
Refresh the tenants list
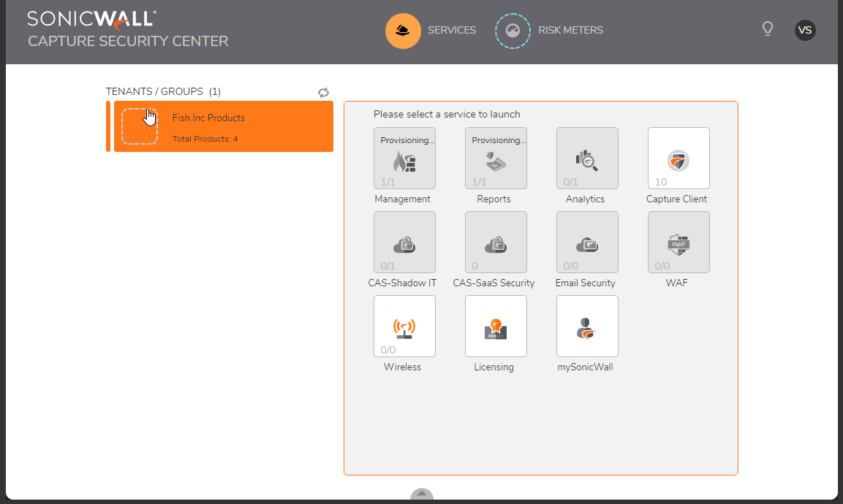click(323, 93)
